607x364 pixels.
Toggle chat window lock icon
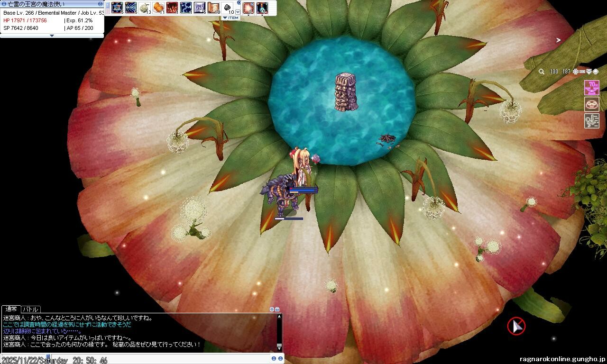coord(277,309)
